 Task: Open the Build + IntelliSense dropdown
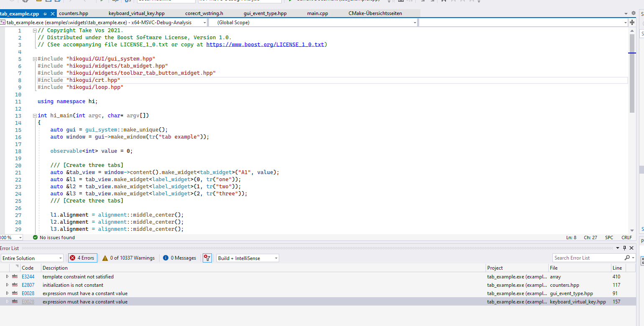[x=247, y=258]
